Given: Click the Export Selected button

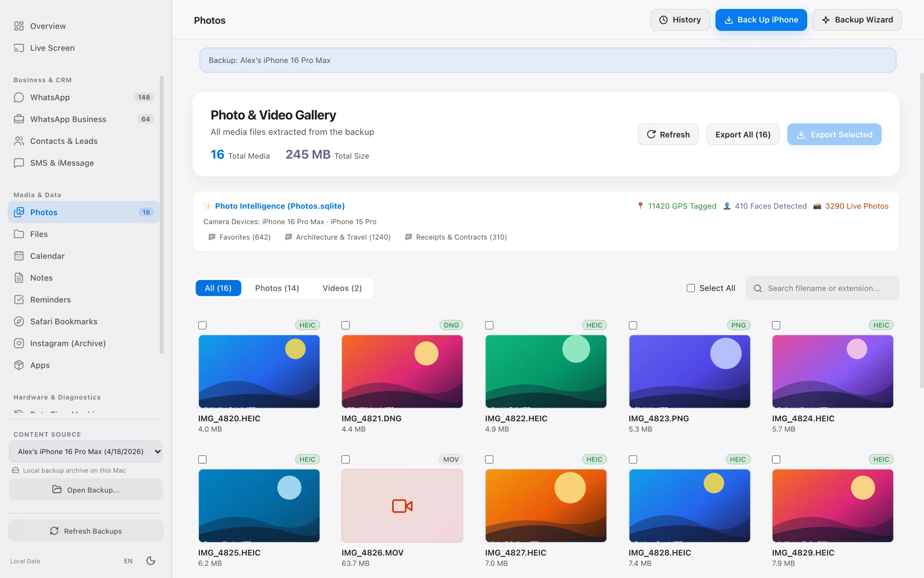Looking at the screenshot, I should pos(834,134).
